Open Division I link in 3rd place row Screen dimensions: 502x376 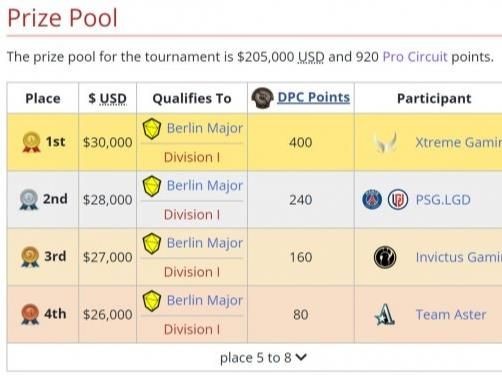click(x=192, y=272)
